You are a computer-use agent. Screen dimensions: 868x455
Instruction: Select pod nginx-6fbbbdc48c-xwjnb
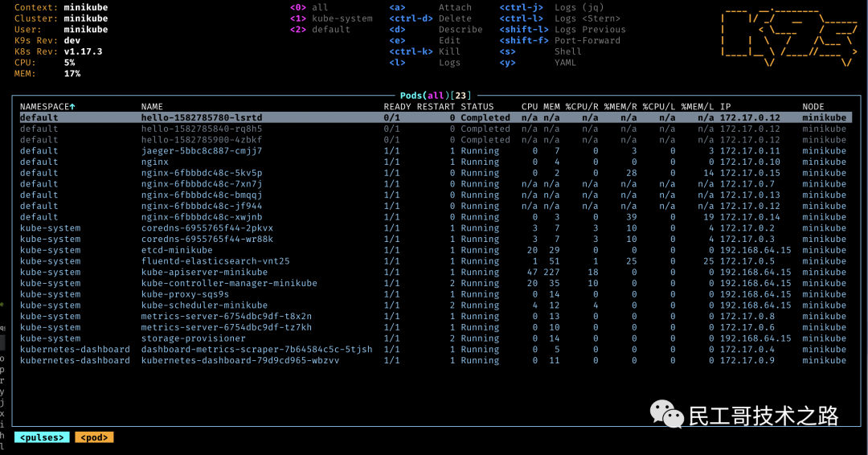point(436,217)
